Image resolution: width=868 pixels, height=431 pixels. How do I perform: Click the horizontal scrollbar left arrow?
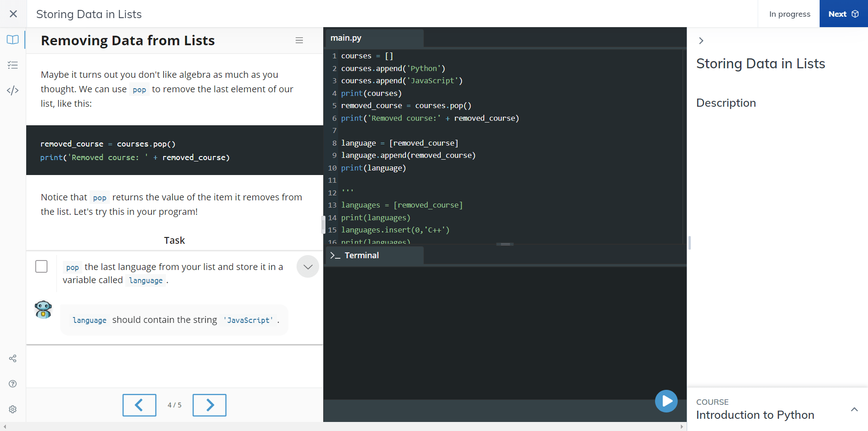click(x=5, y=426)
